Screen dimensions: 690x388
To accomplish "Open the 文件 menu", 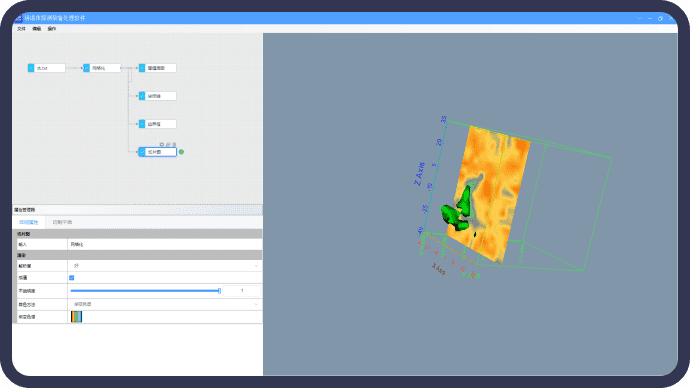I will (x=21, y=29).
